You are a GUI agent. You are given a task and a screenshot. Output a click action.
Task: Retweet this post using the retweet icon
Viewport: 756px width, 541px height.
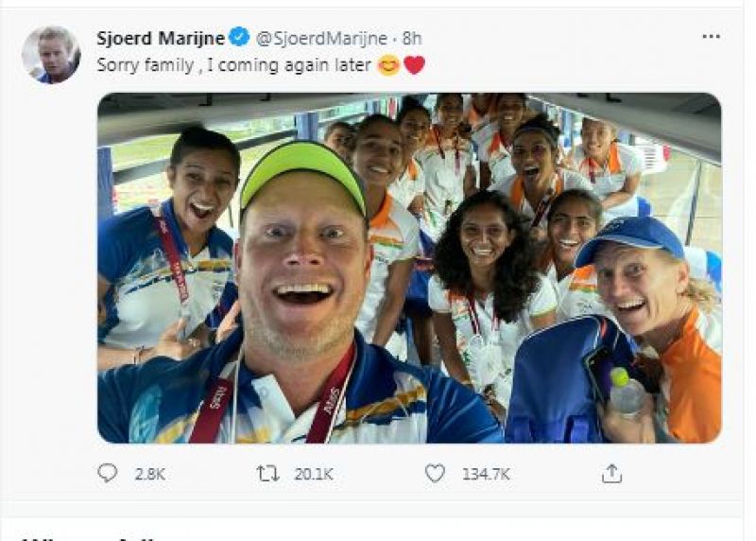click(267, 474)
